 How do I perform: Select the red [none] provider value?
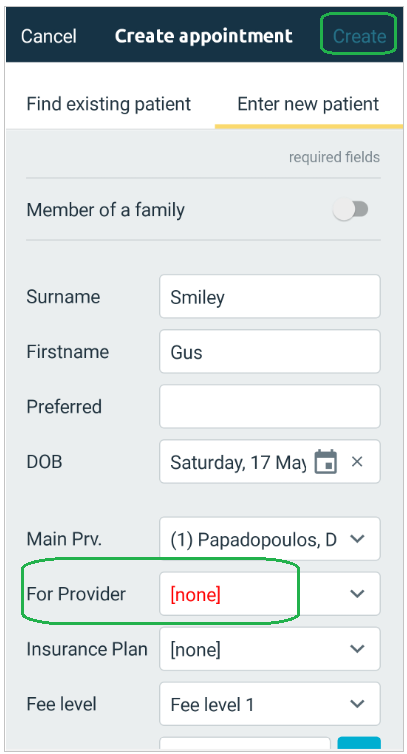(195, 594)
